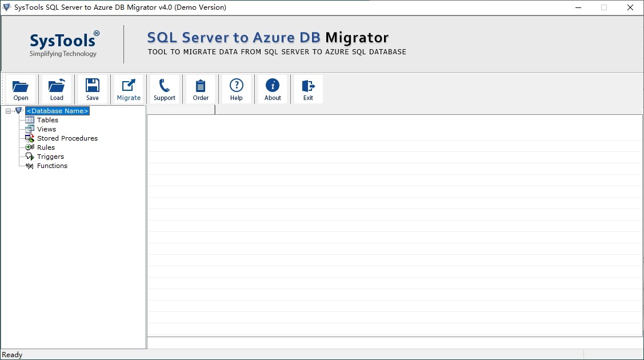The image size is (644, 360).
Task: Select Rules in the database tree
Action: 46,147
